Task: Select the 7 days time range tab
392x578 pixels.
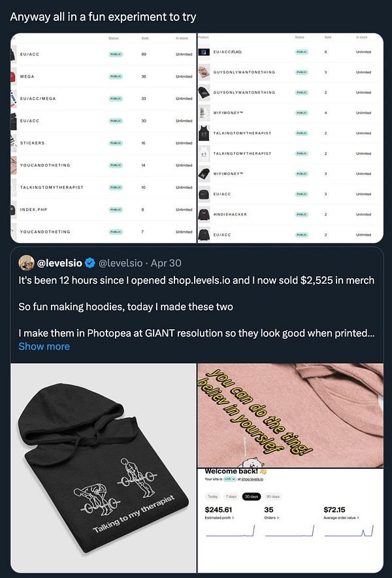Action: (231, 496)
